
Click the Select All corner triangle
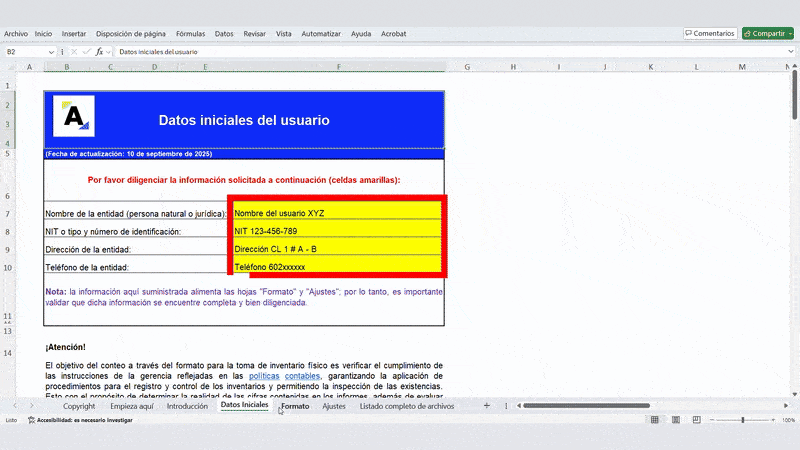pyautogui.click(x=10, y=67)
